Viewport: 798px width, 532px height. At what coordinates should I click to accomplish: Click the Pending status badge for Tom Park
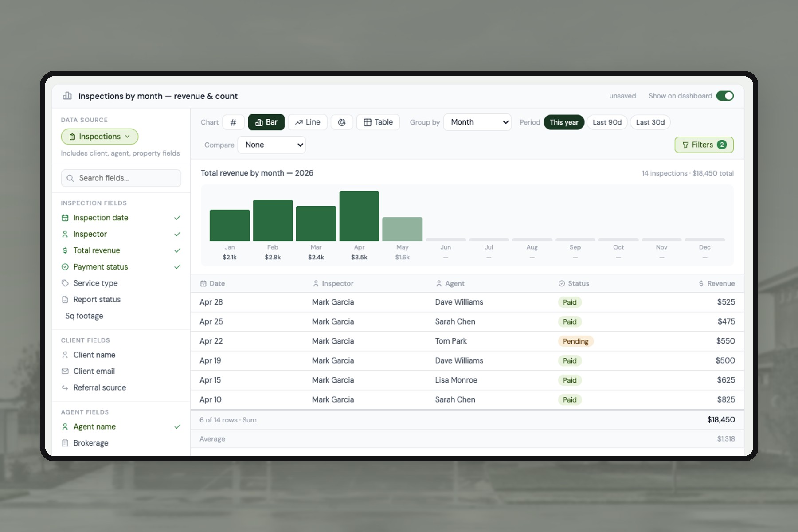(x=575, y=341)
